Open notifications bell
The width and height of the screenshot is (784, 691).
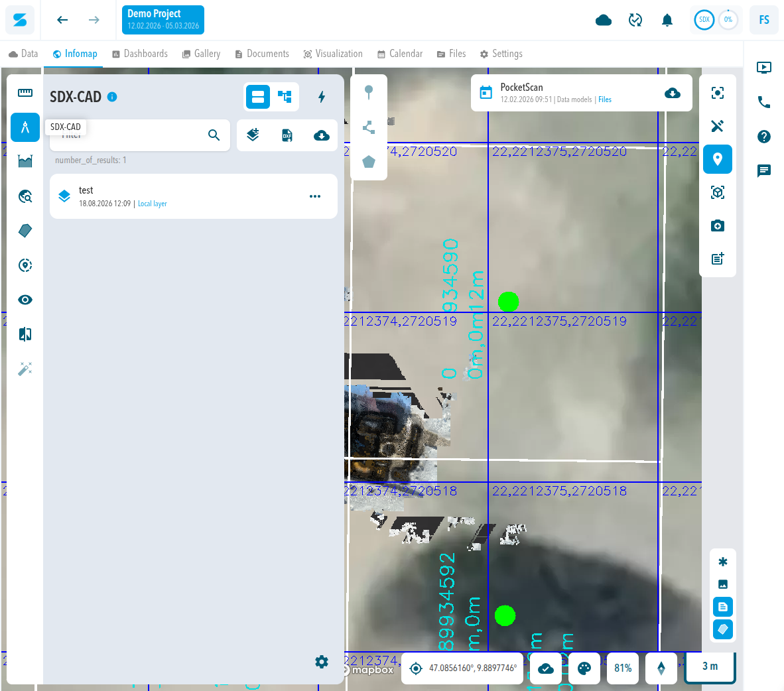(x=667, y=20)
